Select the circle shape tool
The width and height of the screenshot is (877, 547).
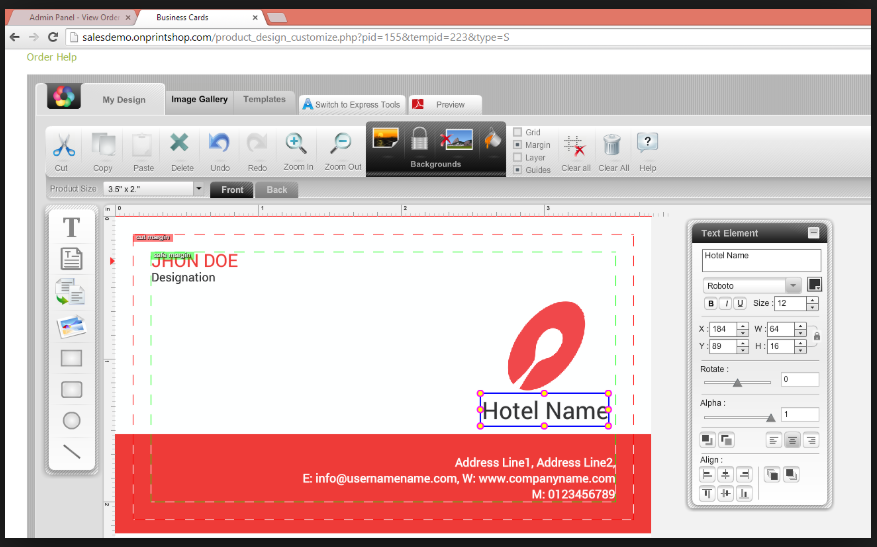tap(71, 421)
